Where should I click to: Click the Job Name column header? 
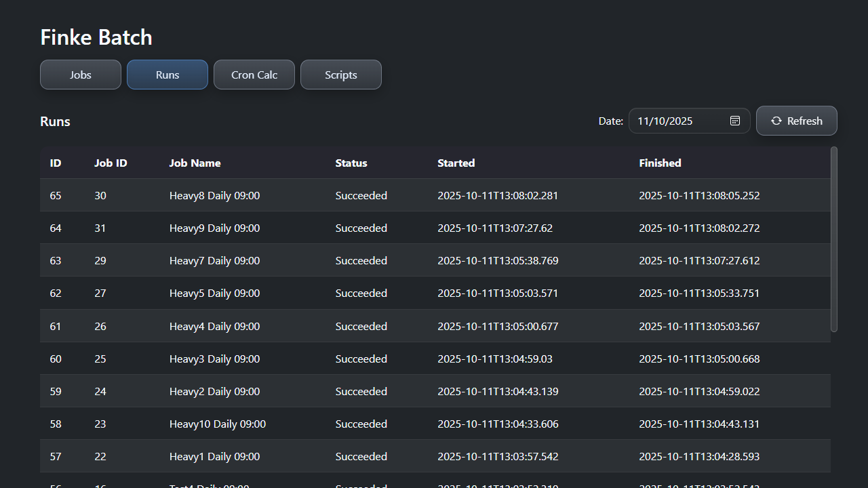pyautogui.click(x=195, y=163)
